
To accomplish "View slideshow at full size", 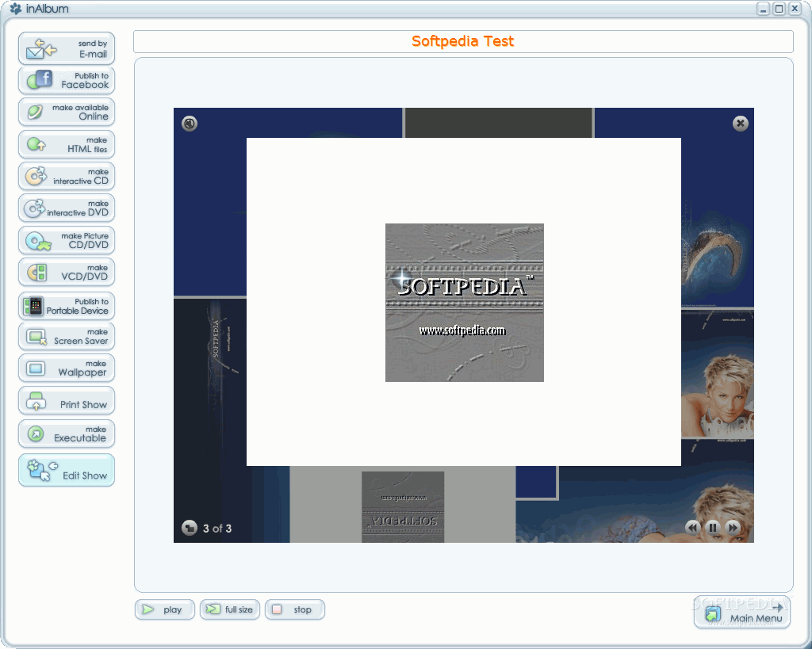I will [x=230, y=609].
